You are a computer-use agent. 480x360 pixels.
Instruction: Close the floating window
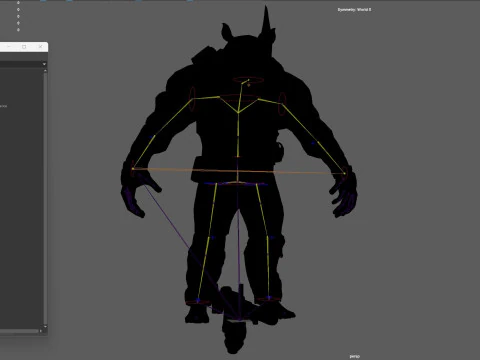point(40,47)
